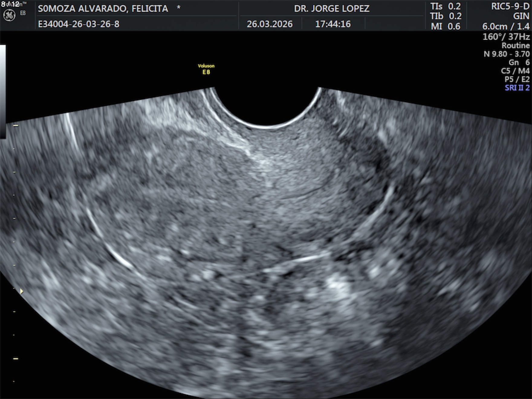Click the yellow focal zone arrow marker

tap(21, 291)
